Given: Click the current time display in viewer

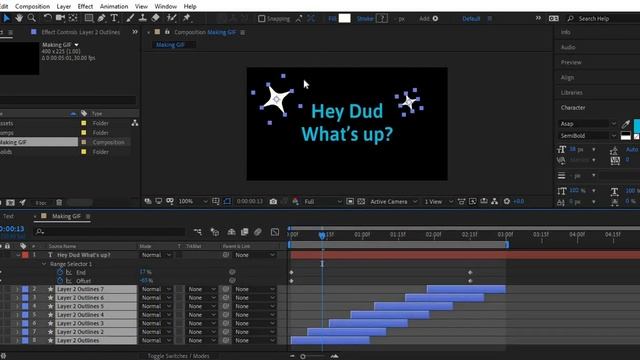Looking at the screenshot, I should (249, 202).
